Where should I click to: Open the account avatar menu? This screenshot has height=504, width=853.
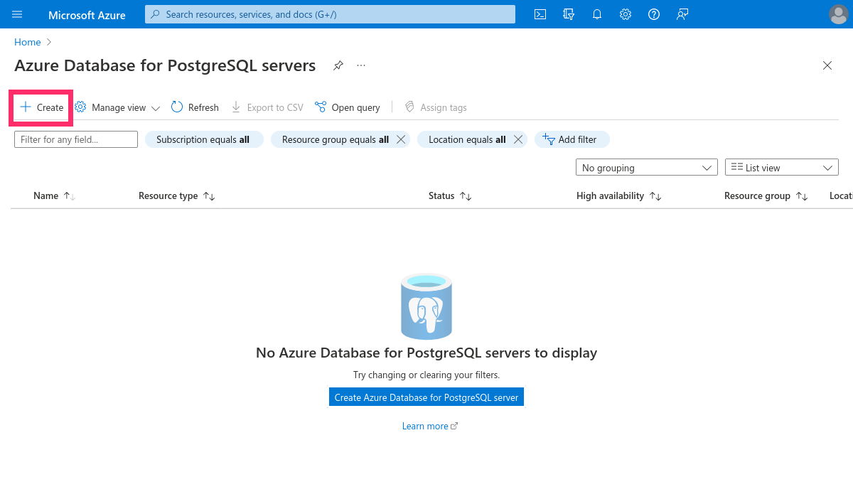(x=837, y=14)
